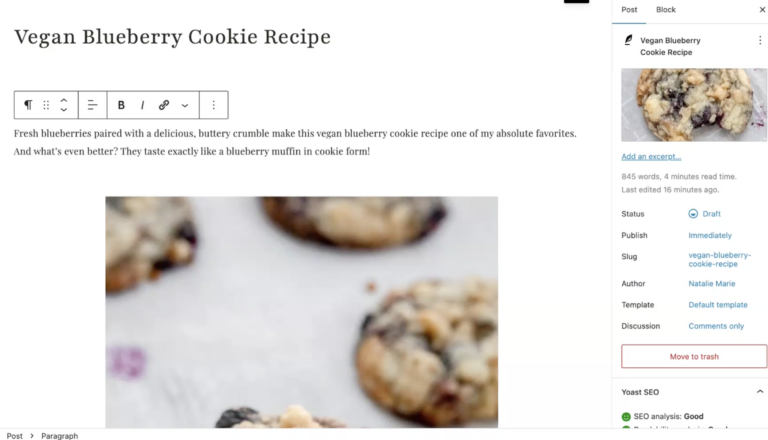
Task: Click the Add an excerpt link
Action: click(x=651, y=156)
